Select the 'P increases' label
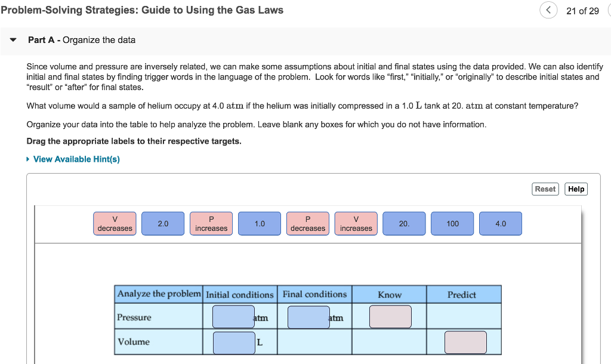 pos(211,223)
